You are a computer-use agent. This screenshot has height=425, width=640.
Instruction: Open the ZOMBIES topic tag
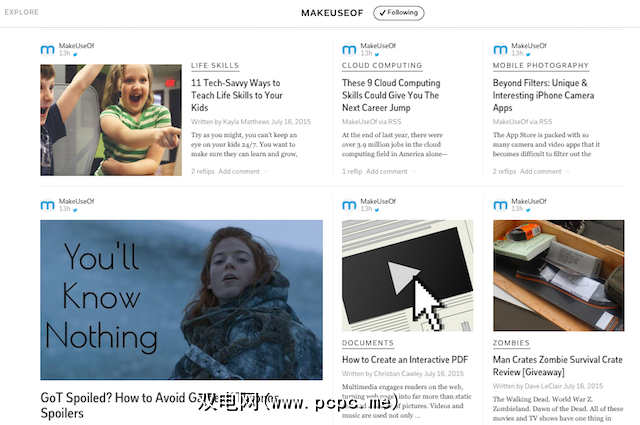pyautogui.click(x=511, y=343)
